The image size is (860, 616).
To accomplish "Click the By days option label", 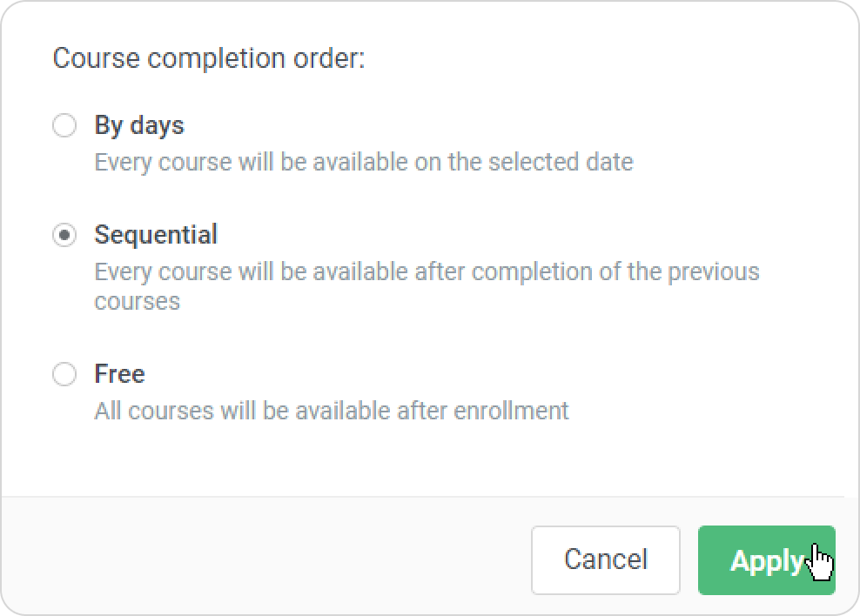I will [139, 126].
